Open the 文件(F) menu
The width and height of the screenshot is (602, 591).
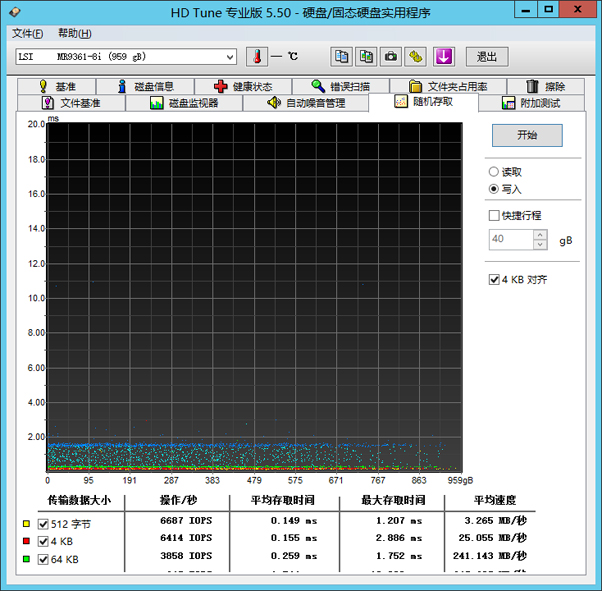(28, 33)
